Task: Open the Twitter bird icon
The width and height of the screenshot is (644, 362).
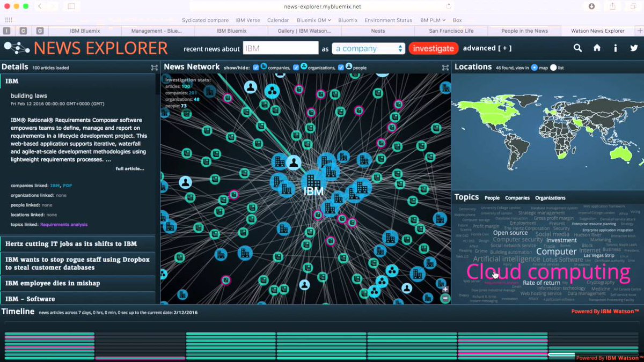Action: 634,48
